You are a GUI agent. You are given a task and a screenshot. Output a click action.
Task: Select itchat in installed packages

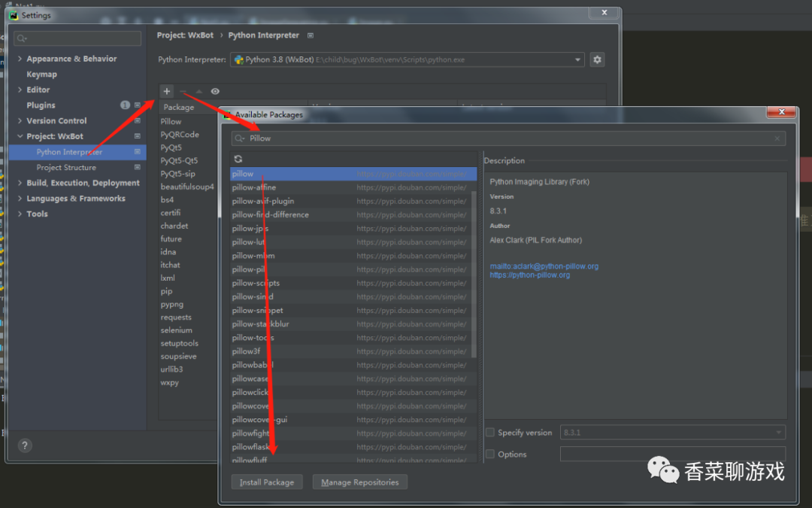tap(171, 265)
